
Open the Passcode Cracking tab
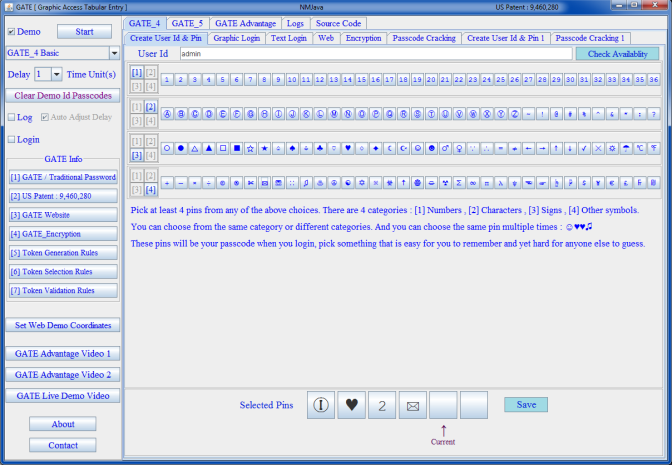point(424,38)
